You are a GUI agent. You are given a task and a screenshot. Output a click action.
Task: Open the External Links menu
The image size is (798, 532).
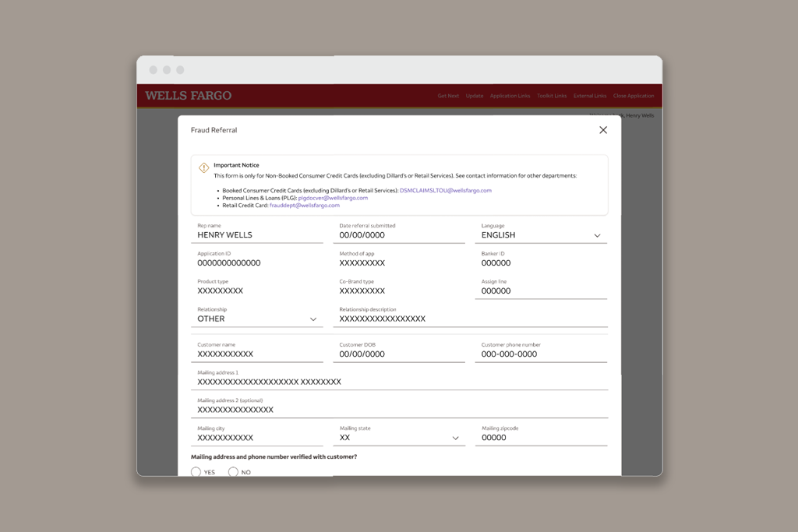point(590,96)
